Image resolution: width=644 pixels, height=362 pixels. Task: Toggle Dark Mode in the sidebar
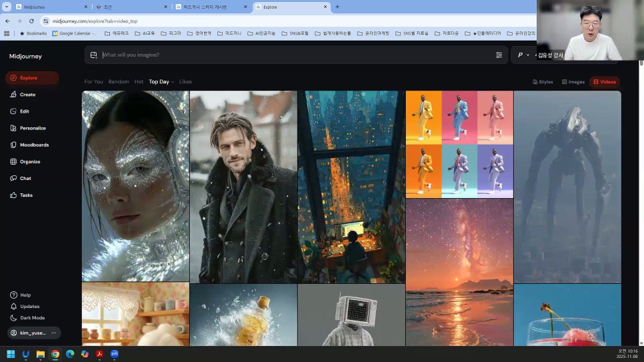pyautogui.click(x=32, y=318)
